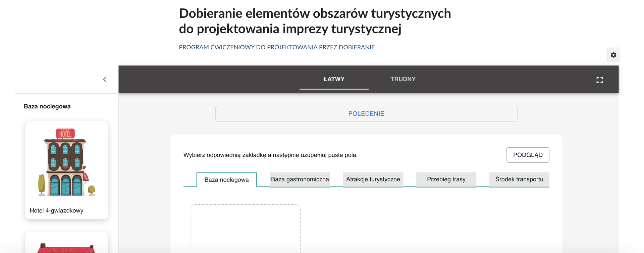The width and height of the screenshot is (644, 253).
Task: Open the settings gear icon
Action: pos(613,55)
